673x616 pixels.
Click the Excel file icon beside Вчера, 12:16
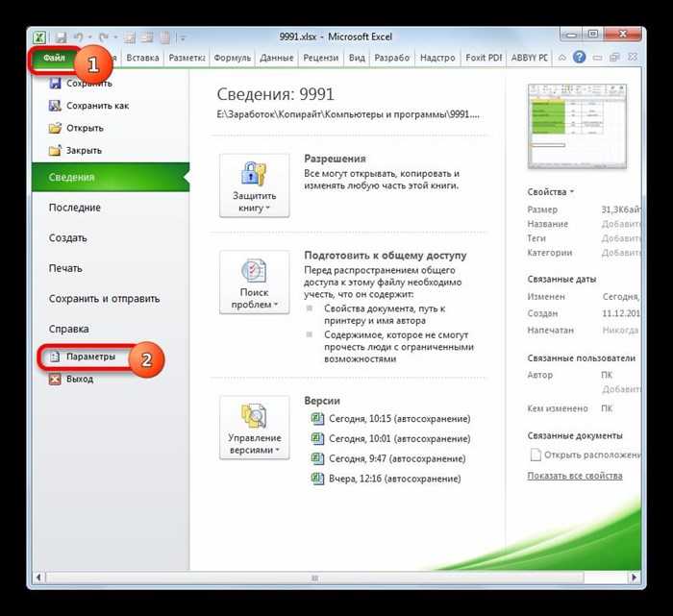pyautogui.click(x=317, y=479)
